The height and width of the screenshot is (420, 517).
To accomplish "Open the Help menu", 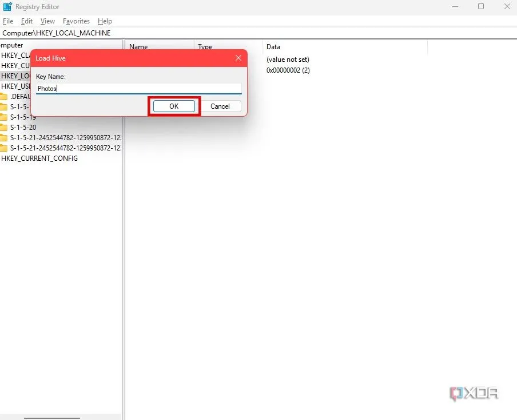I will click(105, 21).
